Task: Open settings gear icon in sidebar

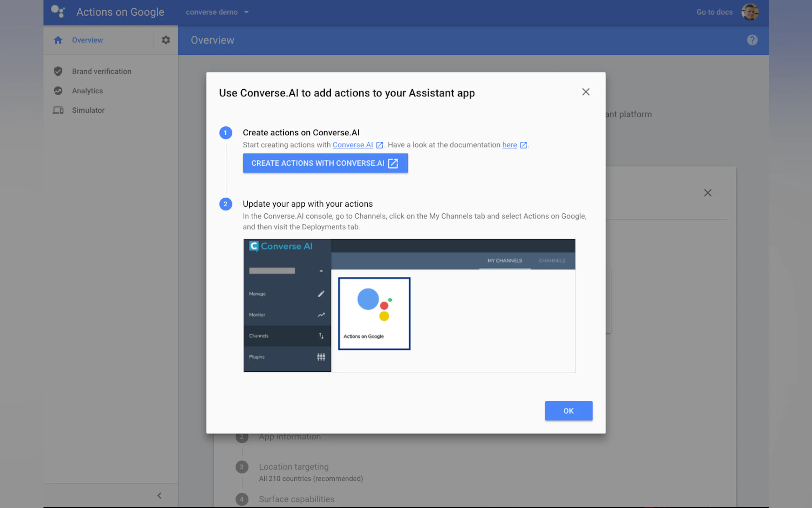Action: point(166,40)
